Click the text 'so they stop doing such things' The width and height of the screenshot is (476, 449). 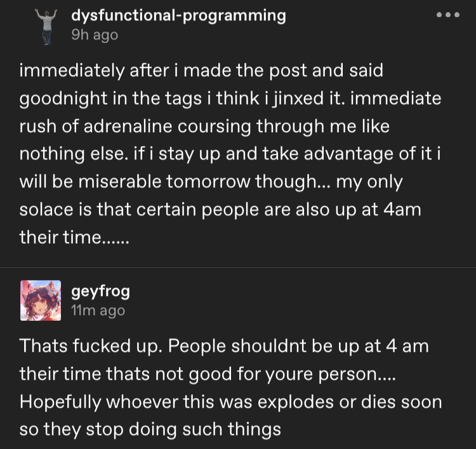click(150, 429)
